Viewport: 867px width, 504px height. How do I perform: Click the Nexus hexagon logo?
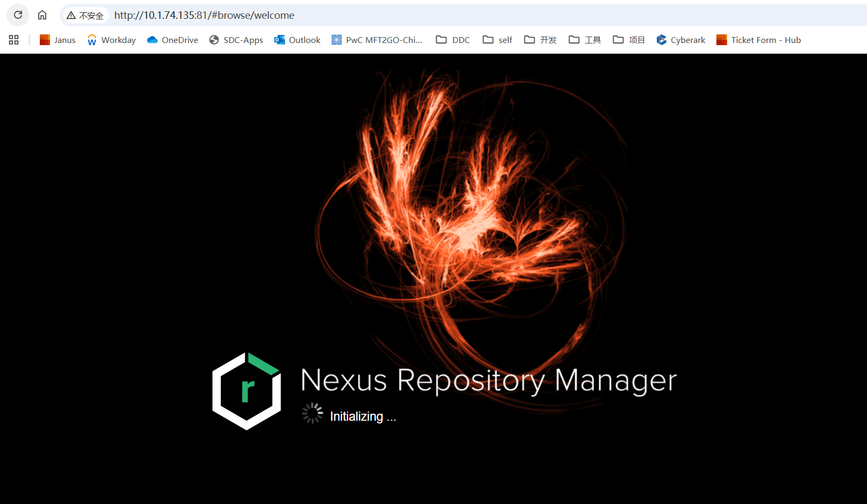(x=246, y=391)
